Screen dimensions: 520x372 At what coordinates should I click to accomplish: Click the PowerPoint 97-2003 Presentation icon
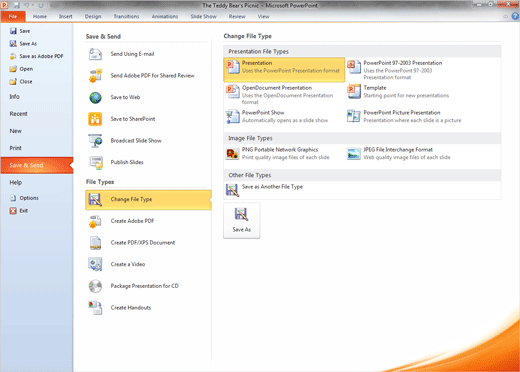tap(354, 67)
